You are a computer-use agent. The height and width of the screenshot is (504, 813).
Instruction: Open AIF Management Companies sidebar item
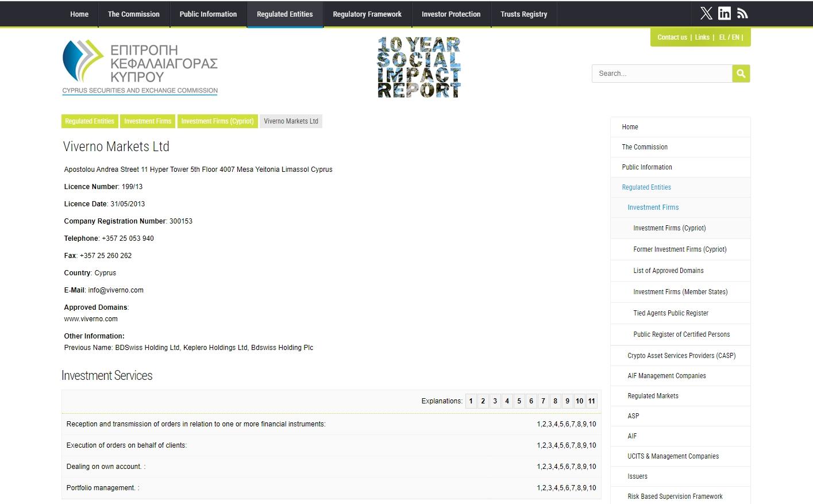coord(680,376)
